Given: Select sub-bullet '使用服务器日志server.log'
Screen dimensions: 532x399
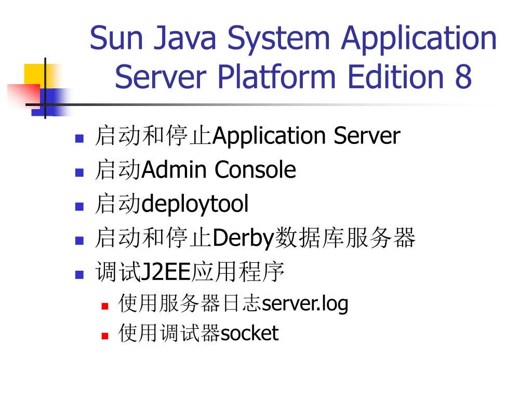Looking at the screenshot, I should pos(233,303).
